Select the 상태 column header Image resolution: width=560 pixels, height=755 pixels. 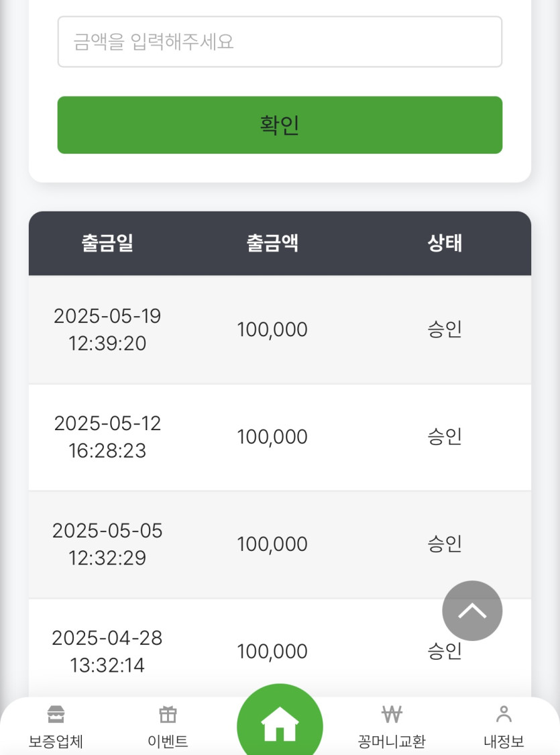[445, 243]
